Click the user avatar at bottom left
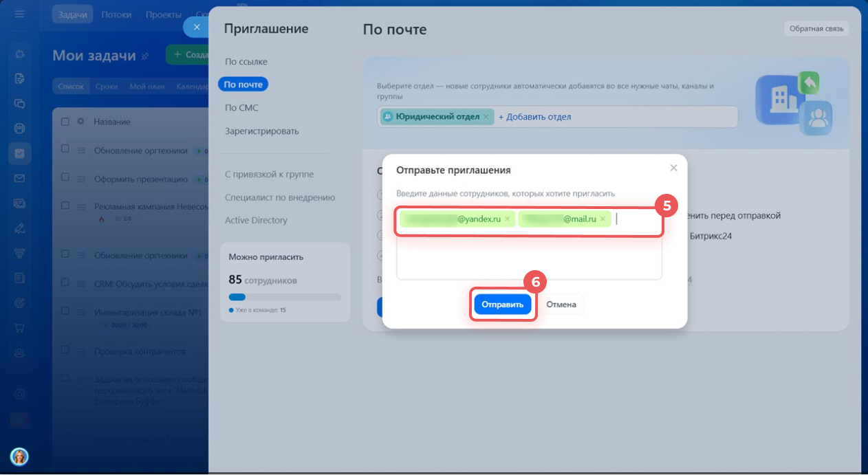This screenshot has width=868, height=475. click(x=19, y=456)
